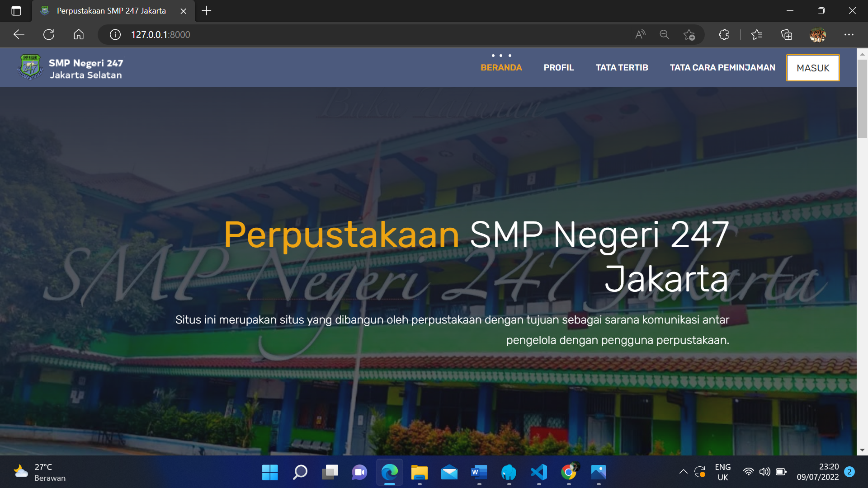Open the browser Read aloud icon

click(640, 34)
